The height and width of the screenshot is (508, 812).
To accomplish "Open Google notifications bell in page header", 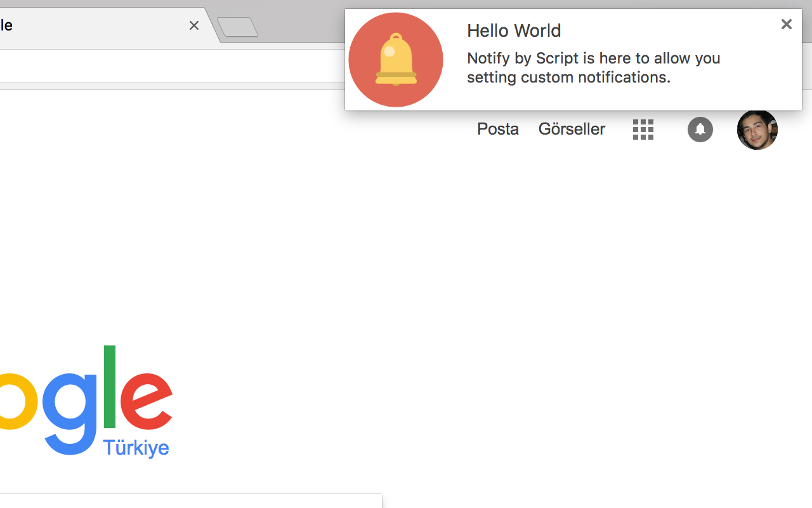I will [x=700, y=130].
